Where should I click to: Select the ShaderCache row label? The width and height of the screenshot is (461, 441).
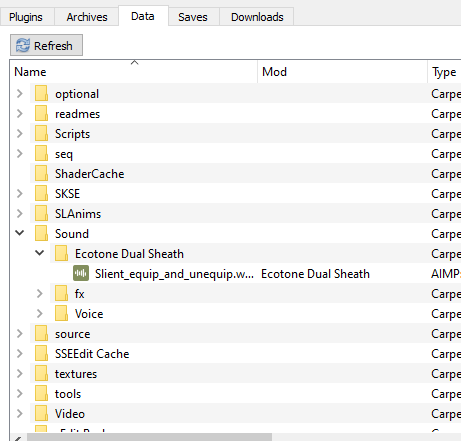pos(90,174)
